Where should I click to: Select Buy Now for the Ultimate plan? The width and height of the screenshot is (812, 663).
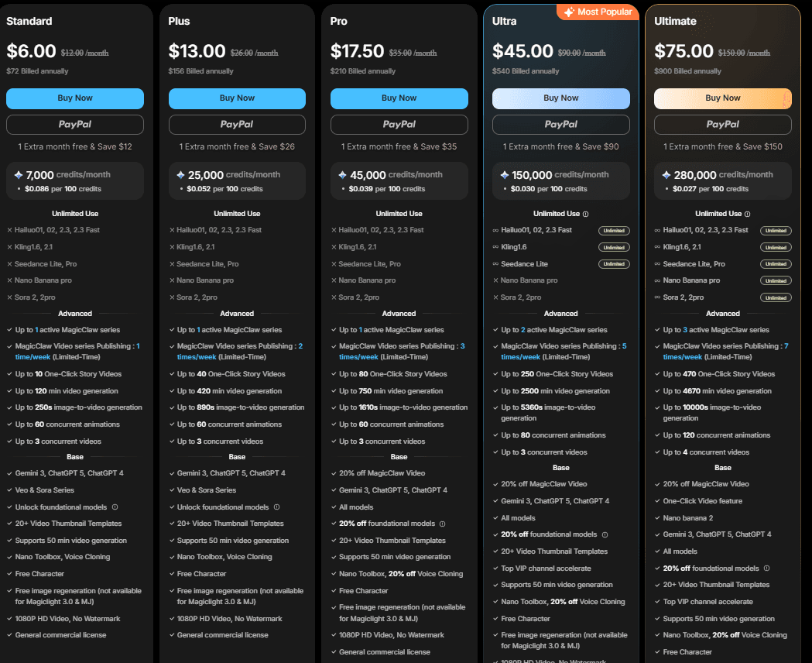coord(723,98)
